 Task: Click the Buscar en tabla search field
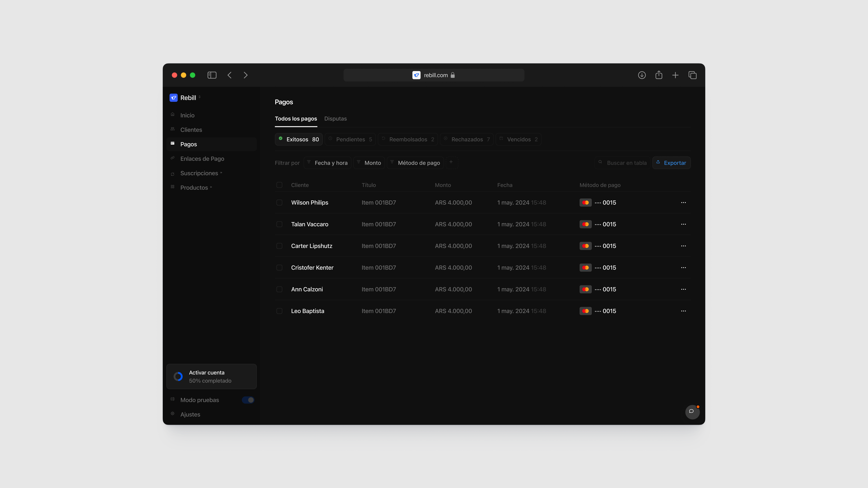[623, 163]
